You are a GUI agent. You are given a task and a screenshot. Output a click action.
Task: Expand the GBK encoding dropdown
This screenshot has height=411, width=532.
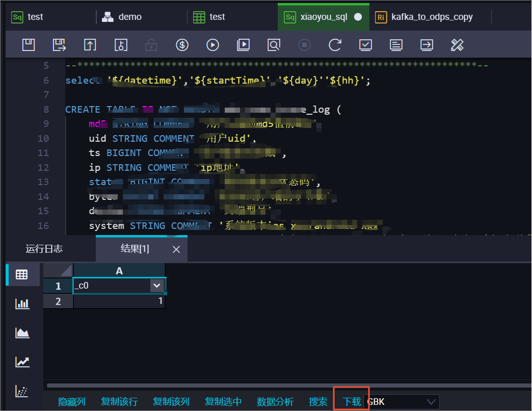coord(431,402)
